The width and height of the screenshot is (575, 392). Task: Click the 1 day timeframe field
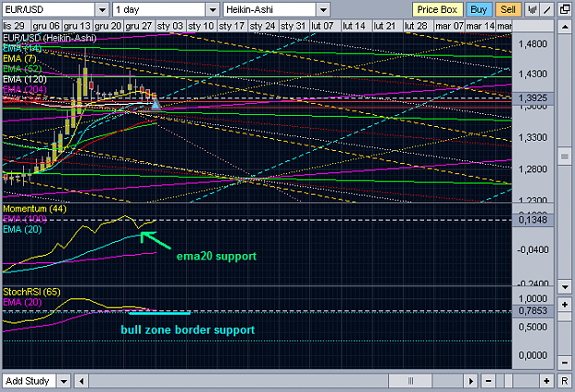coord(159,9)
